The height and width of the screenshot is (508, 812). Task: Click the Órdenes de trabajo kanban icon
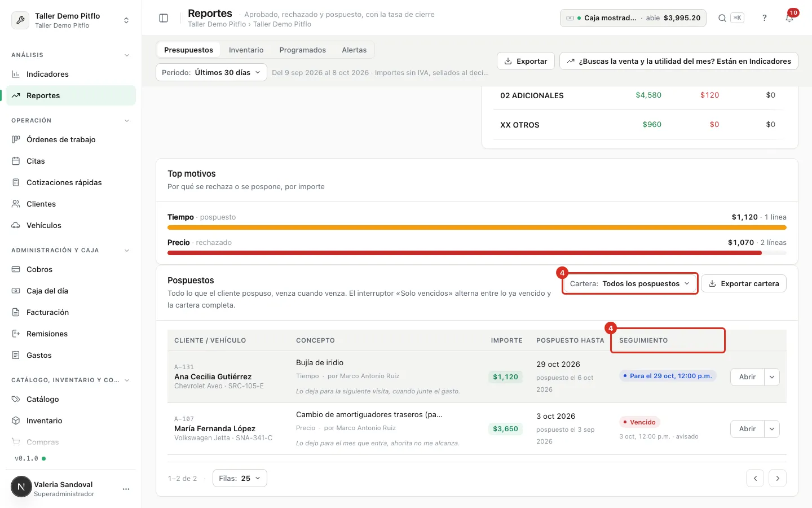tap(16, 139)
